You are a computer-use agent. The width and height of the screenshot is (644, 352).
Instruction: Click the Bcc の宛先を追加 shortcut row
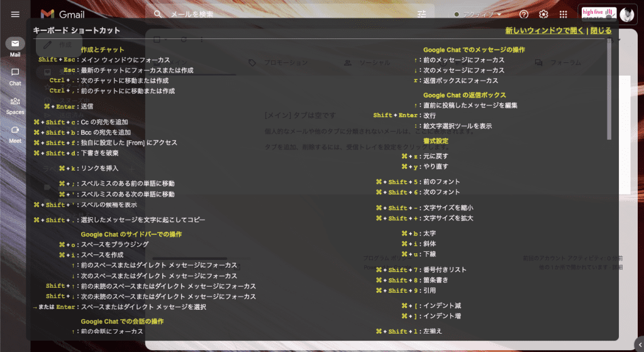[82, 132]
